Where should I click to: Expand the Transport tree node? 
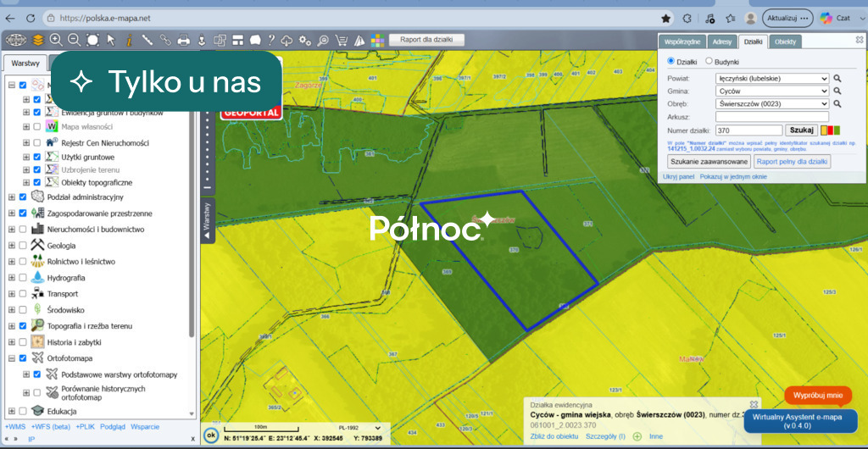(x=12, y=294)
